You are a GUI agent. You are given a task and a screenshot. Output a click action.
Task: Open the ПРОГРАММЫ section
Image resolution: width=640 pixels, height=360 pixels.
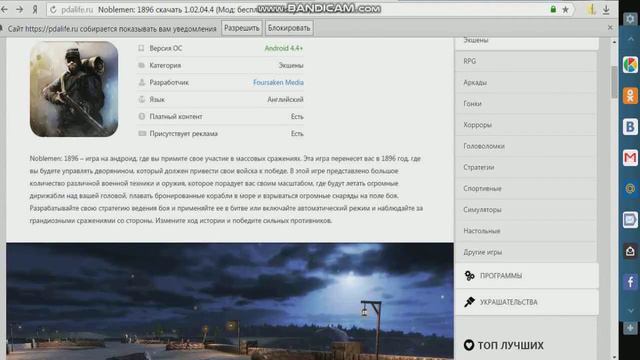tap(527, 276)
